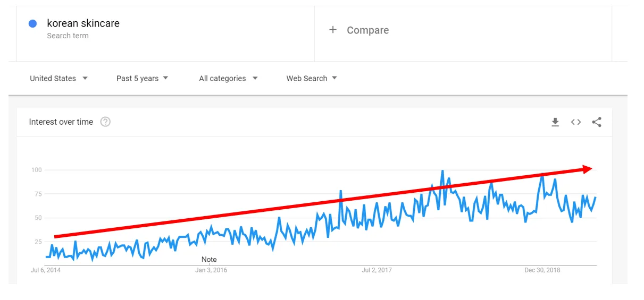Click the Compare text to add term
The height and width of the screenshot is (300, 644).
tap(367, 30)
